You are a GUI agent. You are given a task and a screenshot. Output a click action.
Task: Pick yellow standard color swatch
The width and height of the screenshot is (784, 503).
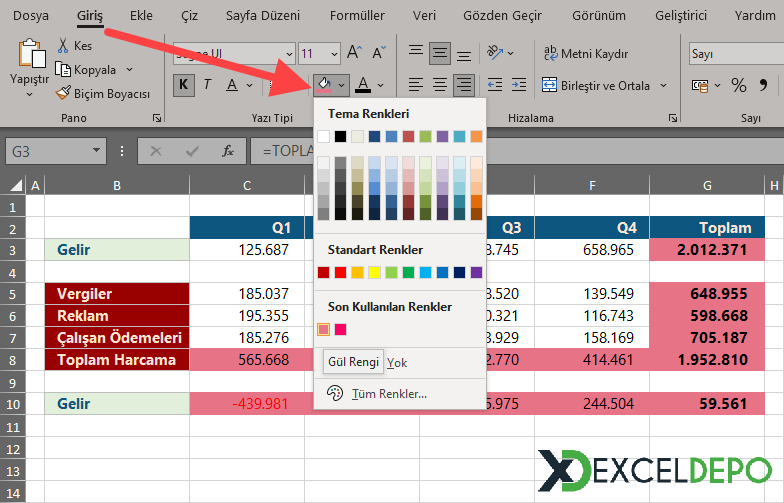click(374, 272)
